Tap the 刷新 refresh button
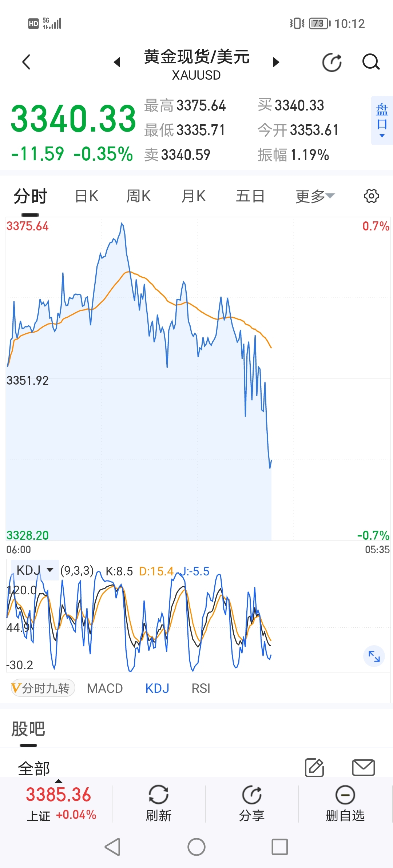 click(x=159, y=803)
